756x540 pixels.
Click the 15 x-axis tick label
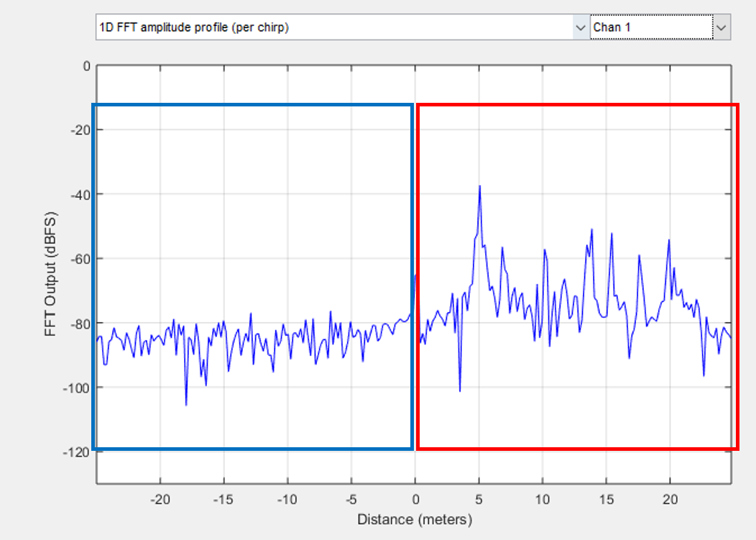[x=606, y=500]
